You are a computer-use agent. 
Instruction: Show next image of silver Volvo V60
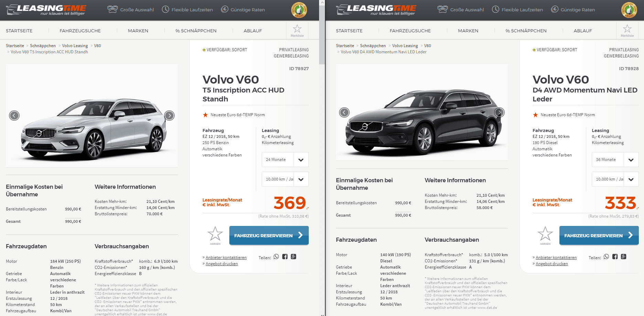[169, 116]
